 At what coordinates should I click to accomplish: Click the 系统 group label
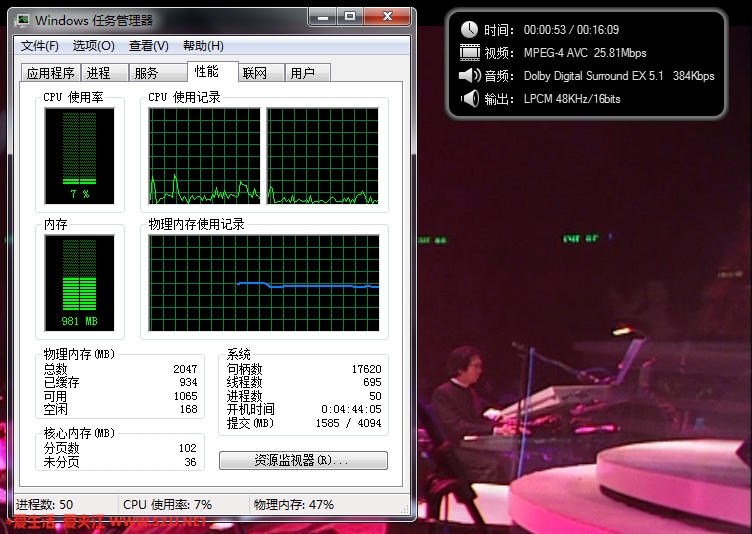(238, 355)
